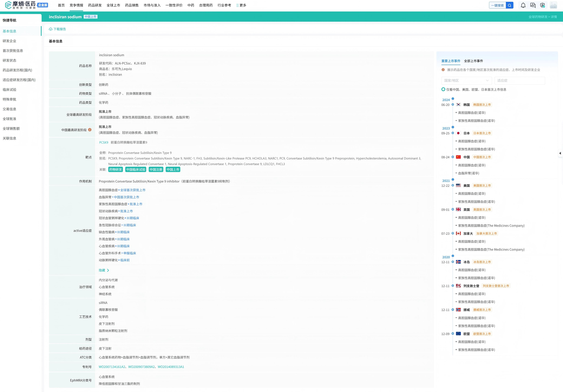
Task: Open the 市场与准入 menu
Action: (x=152, y=5)
